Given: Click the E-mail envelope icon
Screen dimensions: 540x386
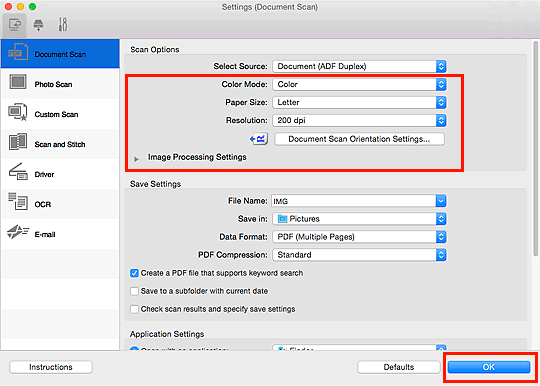Looking at the screenshot, I should [18, 232].
